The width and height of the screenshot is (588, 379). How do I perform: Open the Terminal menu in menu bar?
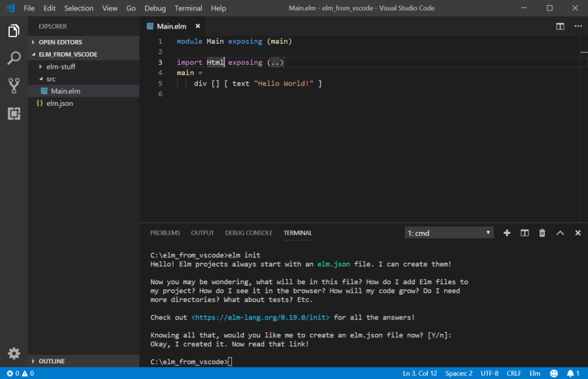(x=188, y=8)
